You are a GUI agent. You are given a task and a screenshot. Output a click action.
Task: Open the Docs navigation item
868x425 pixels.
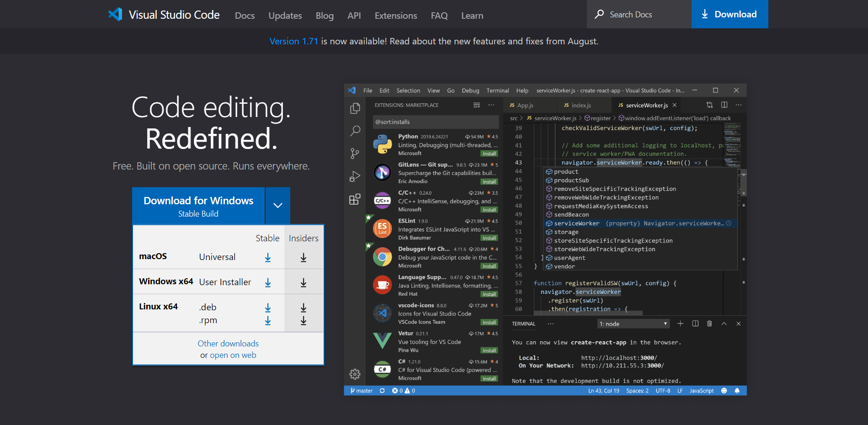[x=245, y=16]
